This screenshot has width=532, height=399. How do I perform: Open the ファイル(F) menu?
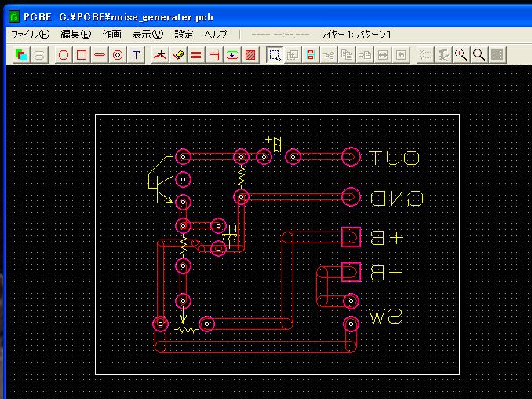30,35
